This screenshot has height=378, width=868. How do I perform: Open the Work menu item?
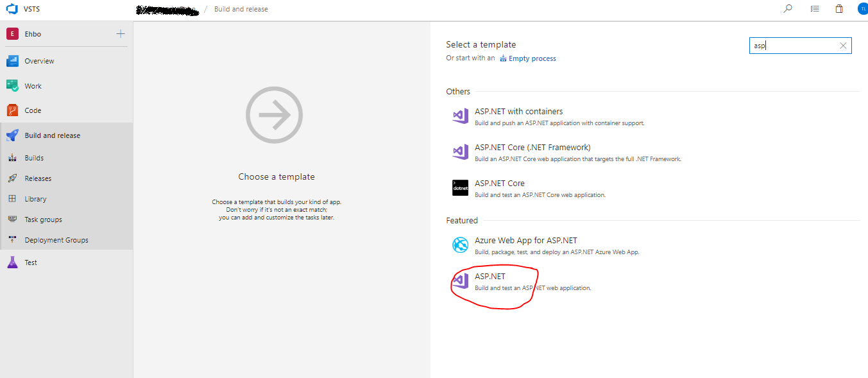coord(33,86)
